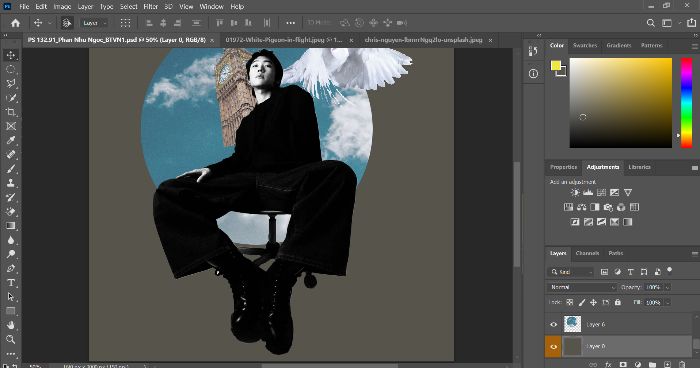Screen dimensions: 700x368
Task: Select the Frame tool
Action: tap(11, 126)
